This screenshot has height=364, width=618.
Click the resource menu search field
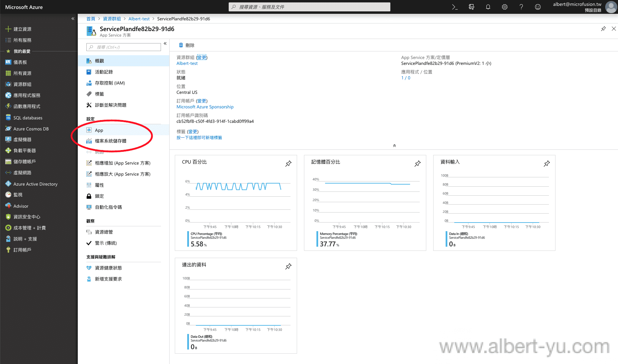tap(124, 47)
